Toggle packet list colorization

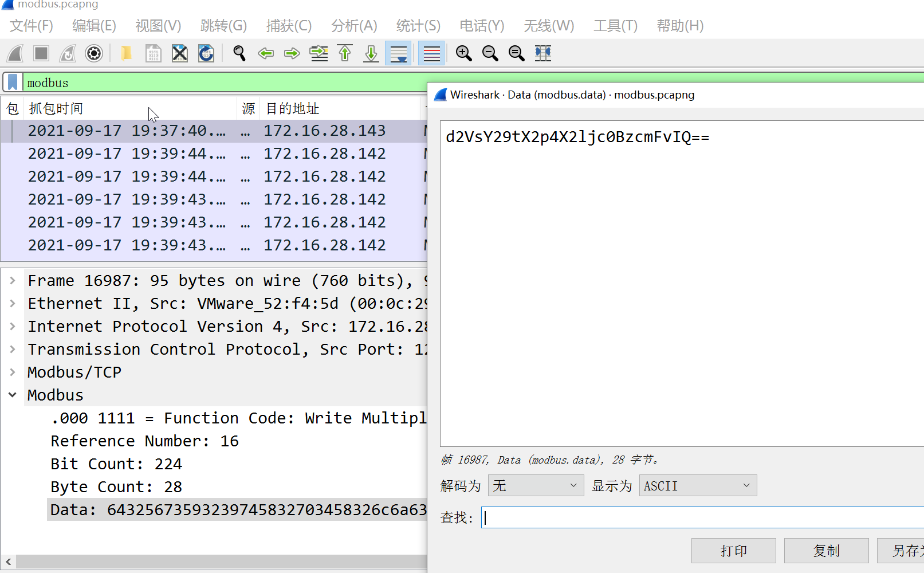(x=431, y=53)
